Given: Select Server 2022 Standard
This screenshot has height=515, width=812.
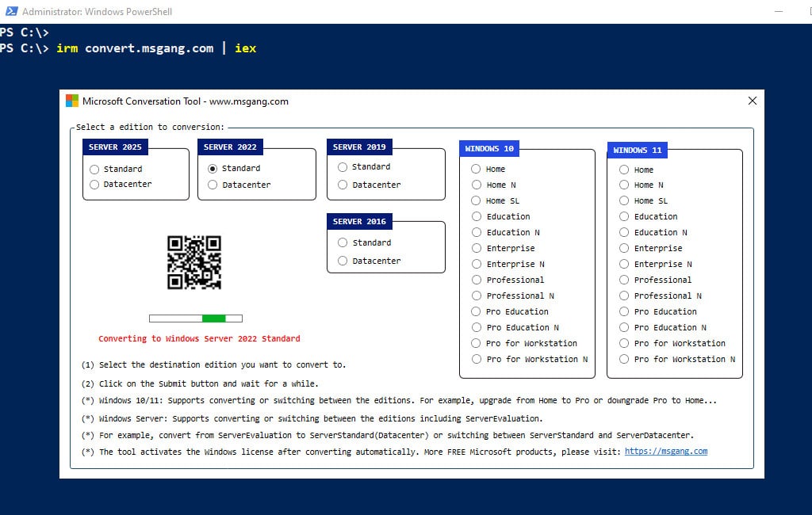Looking at the screenshot, I should [213, 169].
